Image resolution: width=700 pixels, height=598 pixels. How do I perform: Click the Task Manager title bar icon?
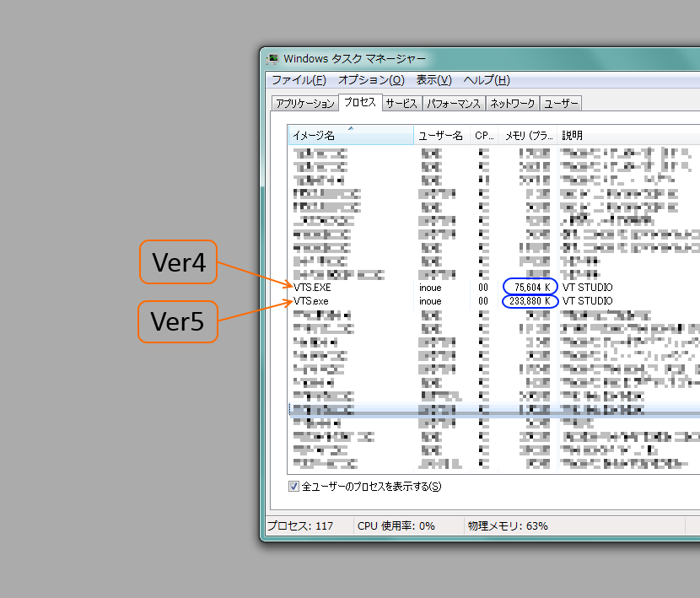273,59
